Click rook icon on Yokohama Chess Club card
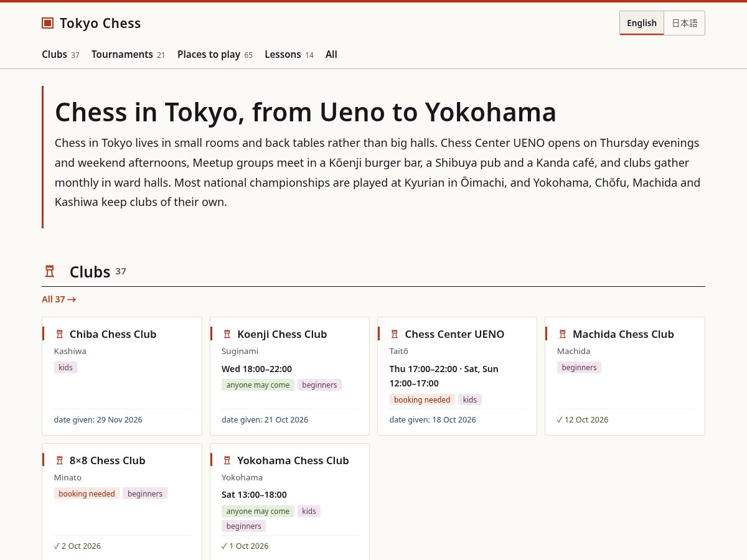This screenshot has width=747, height=560. coord(227,460)
